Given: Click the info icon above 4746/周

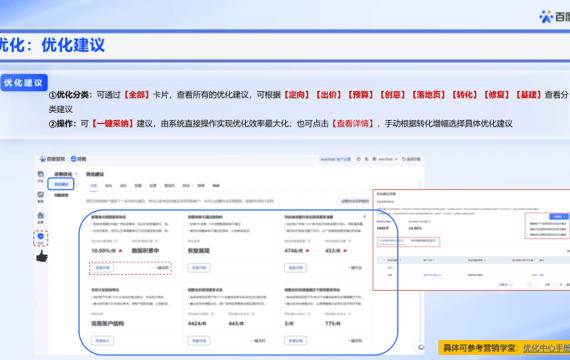Looking at the screenshot, I should [309, 241].
